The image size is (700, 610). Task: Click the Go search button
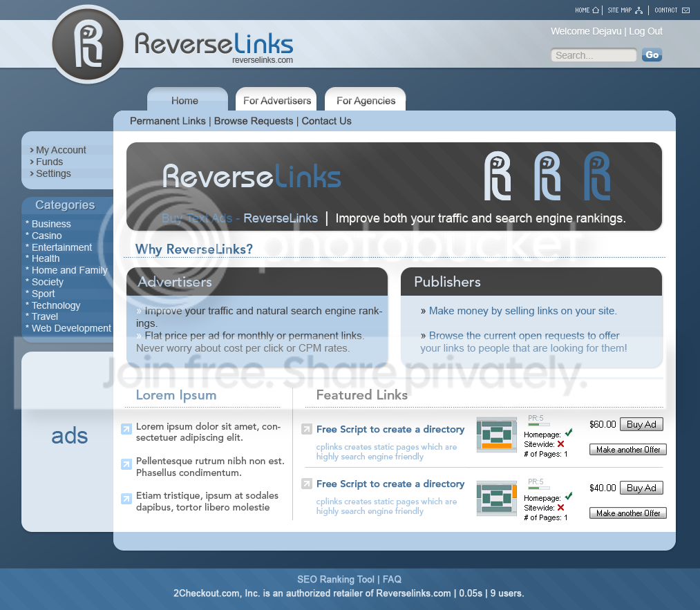click(652, 55)
